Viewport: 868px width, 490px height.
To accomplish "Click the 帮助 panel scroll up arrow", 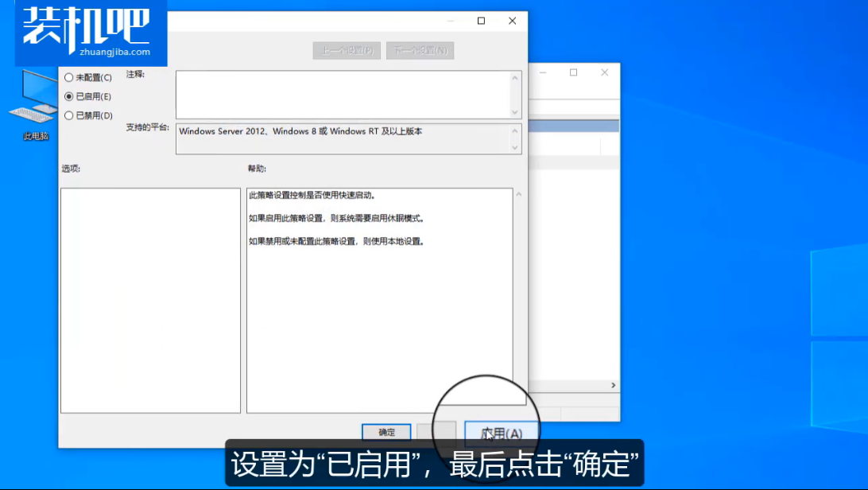I will (x=519, y=194).
